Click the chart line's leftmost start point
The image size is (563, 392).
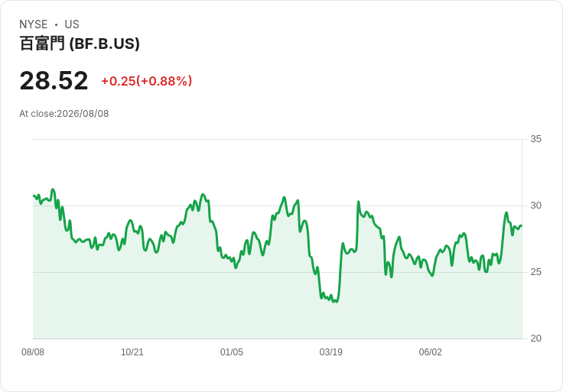(34, 196)
